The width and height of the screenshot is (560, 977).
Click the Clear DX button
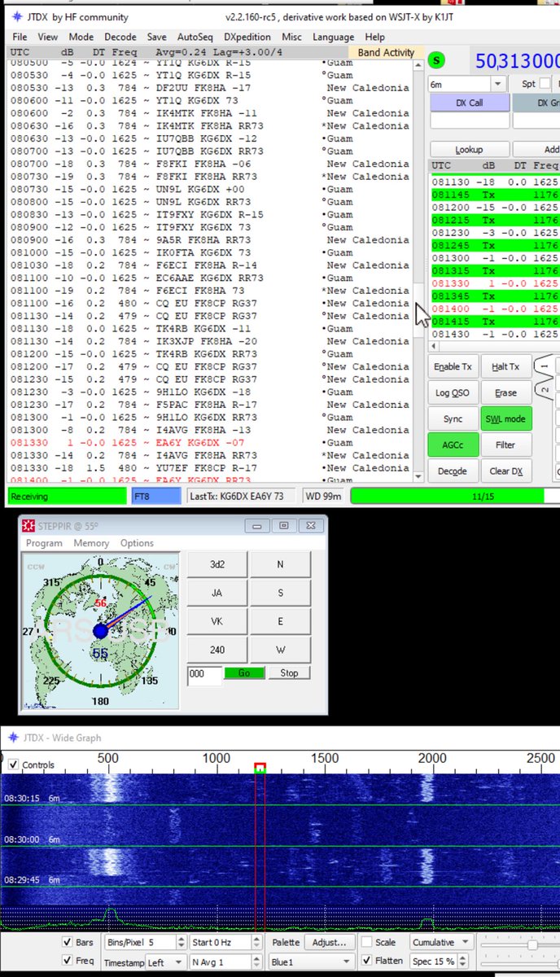tap(505, 471)
